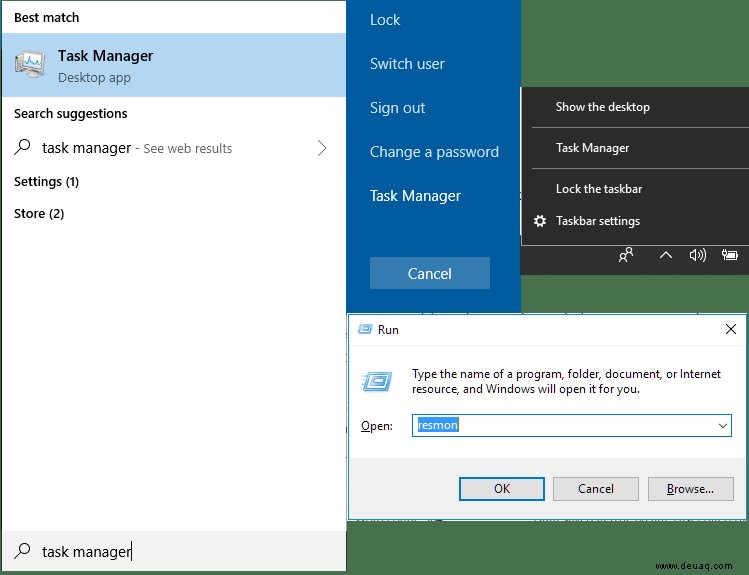749x575 pixels.
Task: Click Browse... in the Run dialog
Action: click(690, 489)
